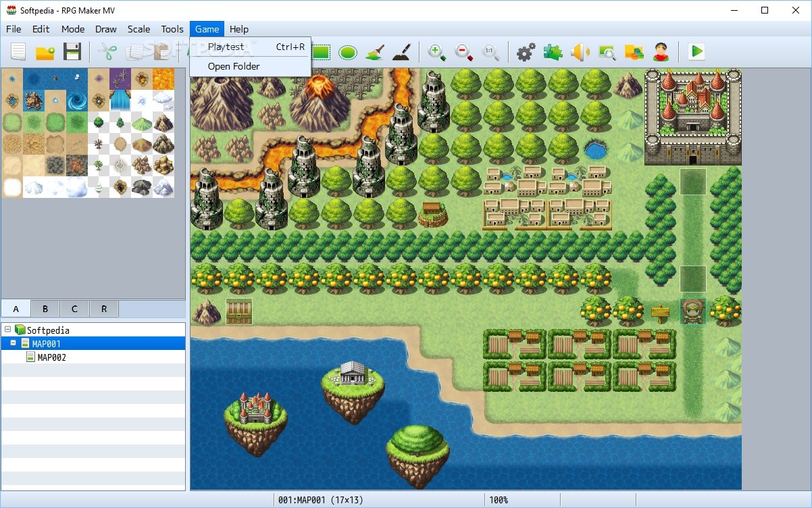Select the player character event tile
This screenshot has height=508, width=812.
(x=693, y=311)
